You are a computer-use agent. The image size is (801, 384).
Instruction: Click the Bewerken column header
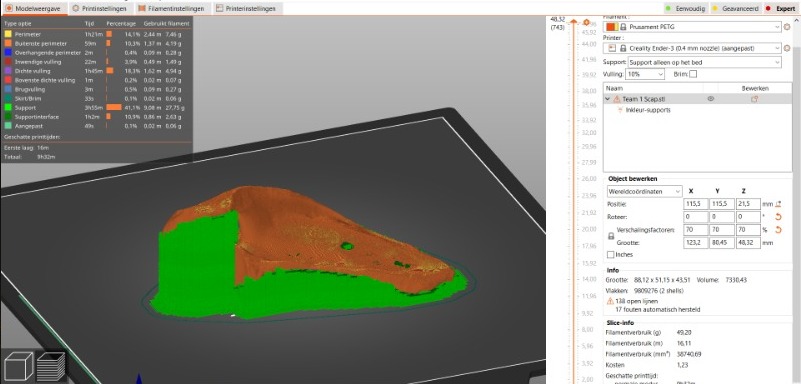click(755, 88)
